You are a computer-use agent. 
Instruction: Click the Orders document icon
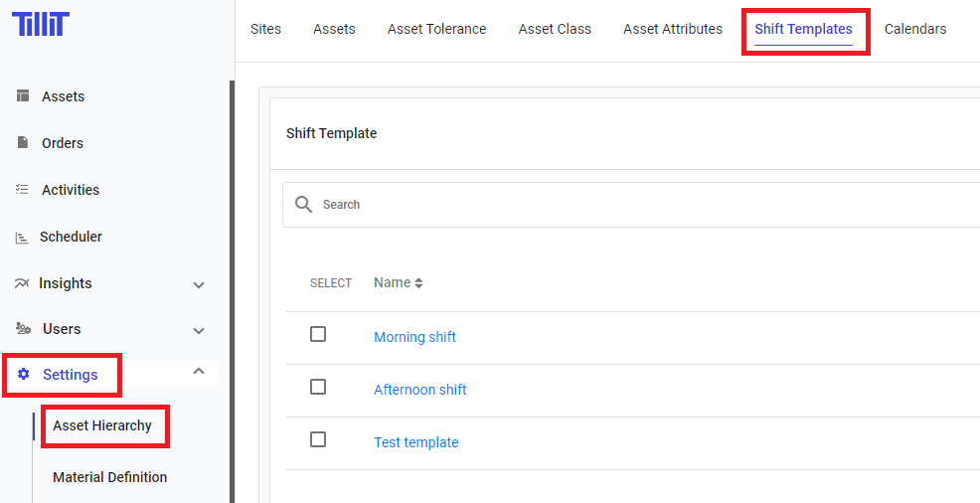23,143
